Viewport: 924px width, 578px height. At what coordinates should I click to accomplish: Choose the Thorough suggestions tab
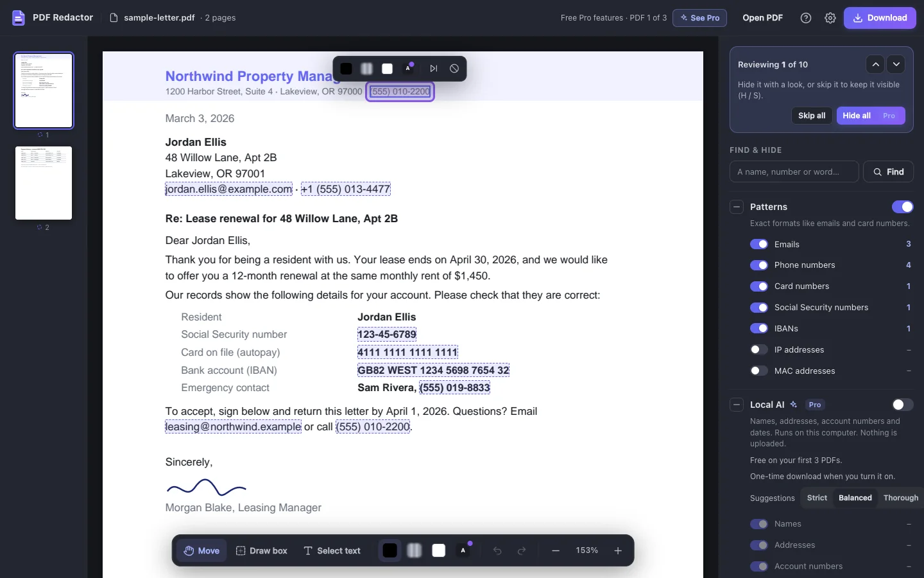point(900,498)
